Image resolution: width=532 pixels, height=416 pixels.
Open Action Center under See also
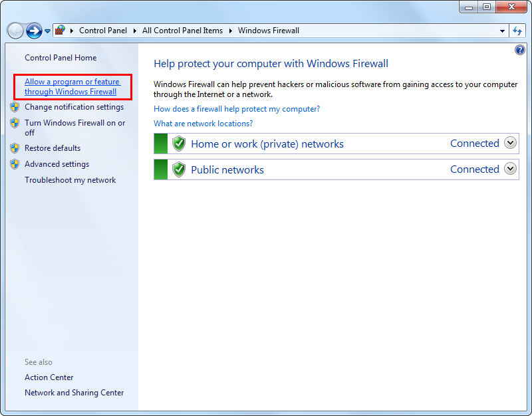click(x=49, y=377)
